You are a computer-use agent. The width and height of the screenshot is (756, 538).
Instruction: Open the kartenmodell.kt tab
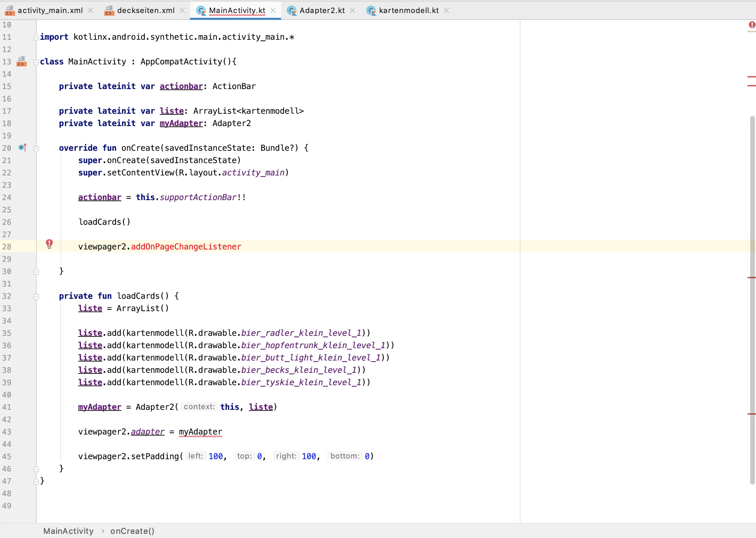[x=408, y=10]
